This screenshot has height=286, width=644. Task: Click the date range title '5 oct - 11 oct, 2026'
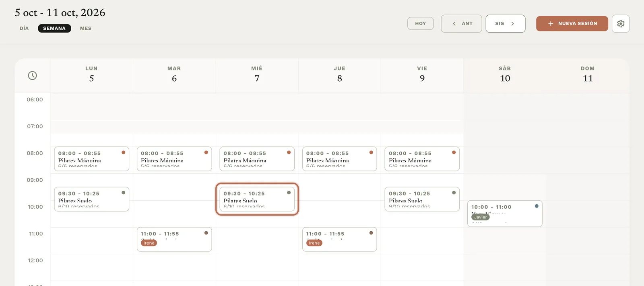60,13
